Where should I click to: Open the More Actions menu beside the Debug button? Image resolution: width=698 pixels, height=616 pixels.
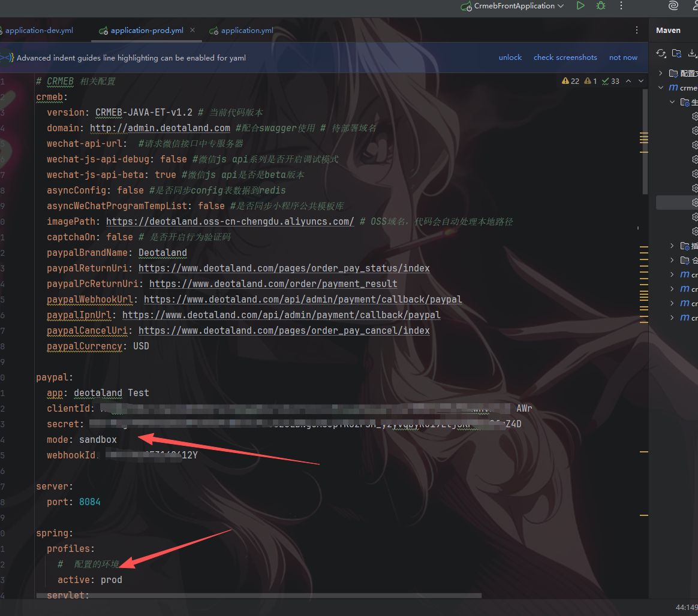621,6
